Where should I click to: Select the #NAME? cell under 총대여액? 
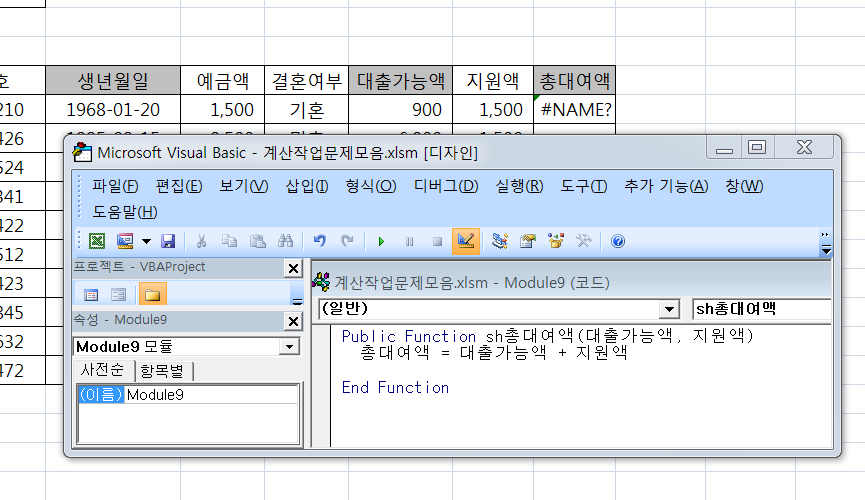[575, 110]
